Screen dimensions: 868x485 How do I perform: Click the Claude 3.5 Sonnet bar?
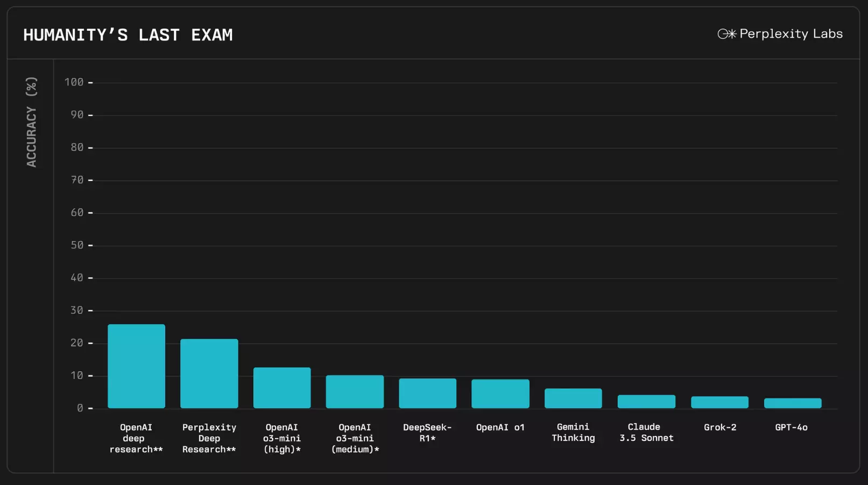pos(646,402)
